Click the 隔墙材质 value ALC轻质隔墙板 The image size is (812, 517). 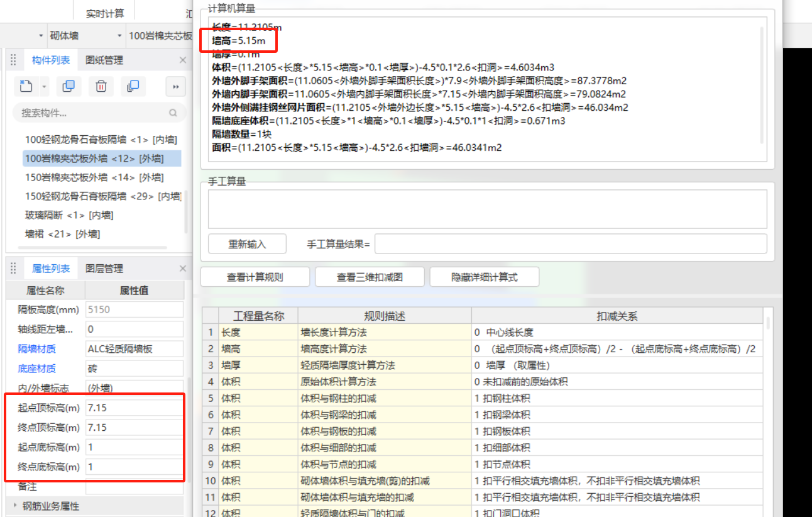134,348
